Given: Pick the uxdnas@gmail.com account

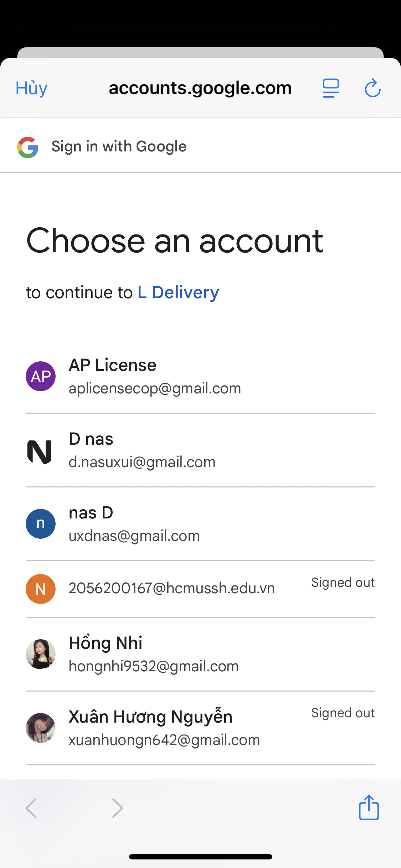Looking at the screenshot, I should tap(134, 536).
